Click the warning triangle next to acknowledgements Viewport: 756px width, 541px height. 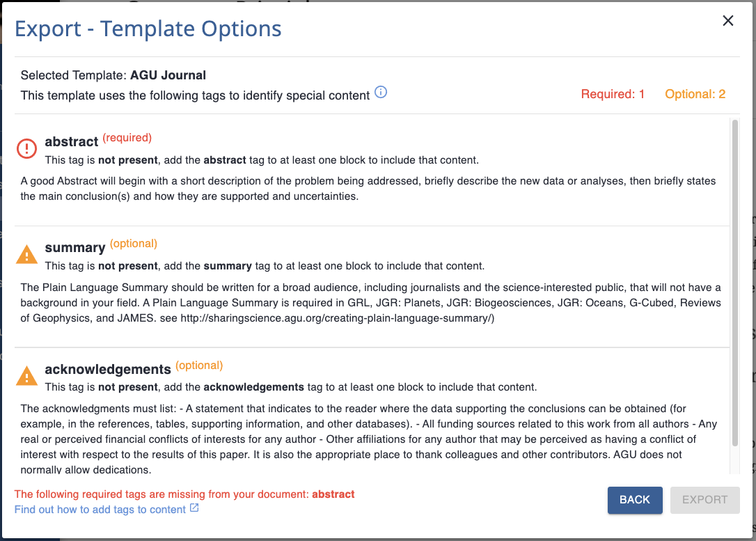[x=27, y=376]
